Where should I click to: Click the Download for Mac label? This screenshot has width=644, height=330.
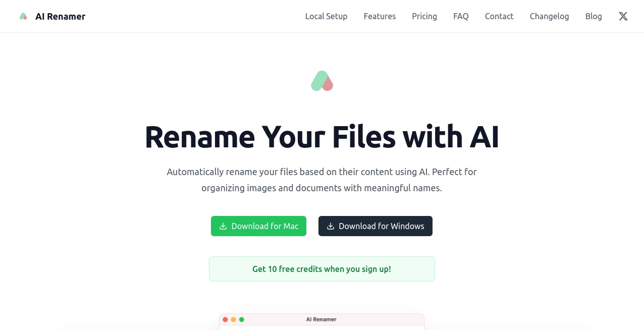tap(265, 226)
